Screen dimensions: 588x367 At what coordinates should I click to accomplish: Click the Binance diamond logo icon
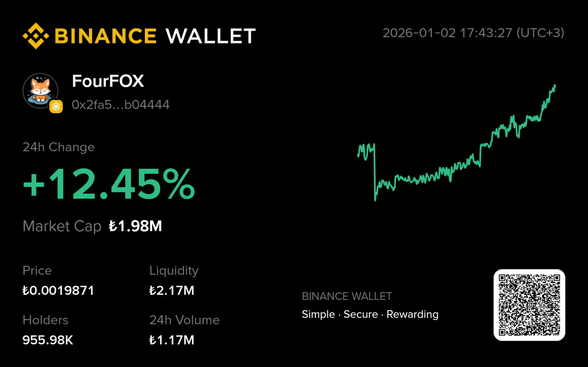click(x=35, y=36)
